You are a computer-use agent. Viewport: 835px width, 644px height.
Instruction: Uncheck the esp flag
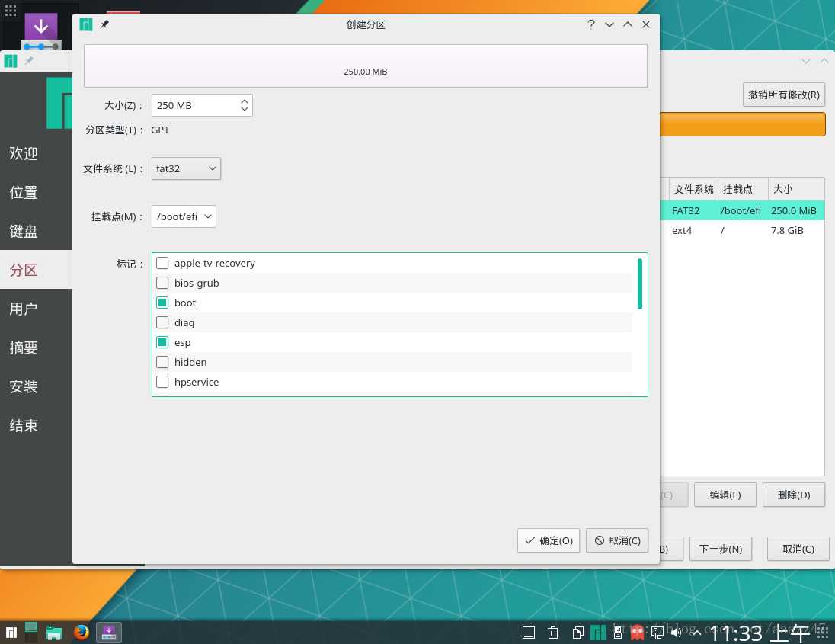[162, 342]
